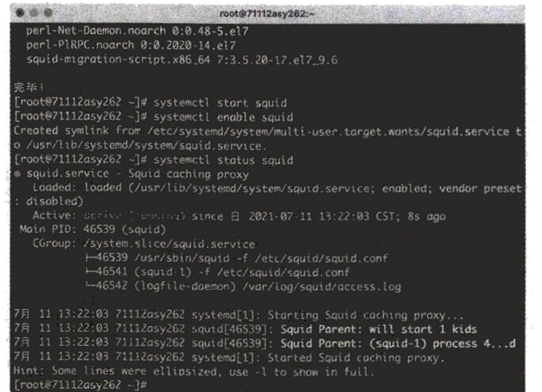Image resolution: width=542 pixels, height=392 pixels.
Task: Click the green maximize window button
Action: [48, 13]
